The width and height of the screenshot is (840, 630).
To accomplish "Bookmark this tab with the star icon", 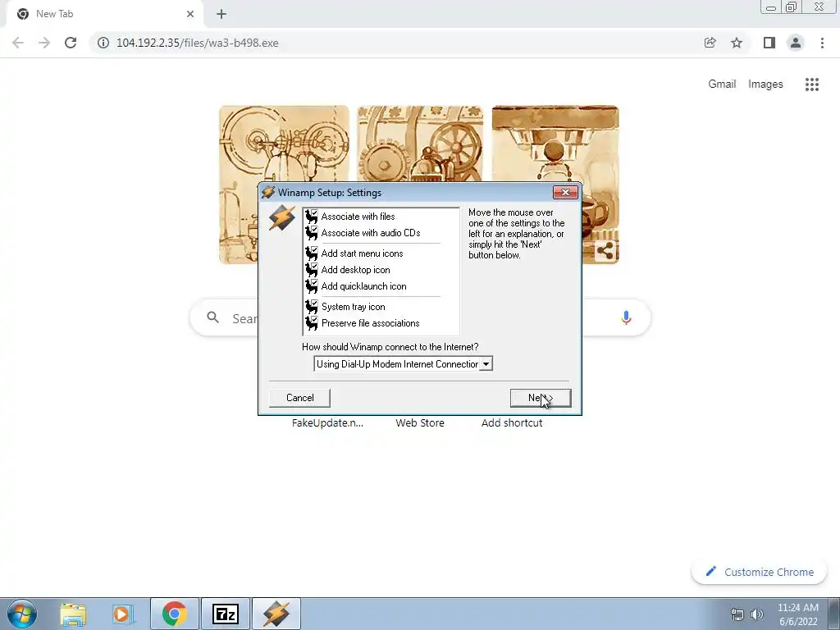I will coord(737,43).
